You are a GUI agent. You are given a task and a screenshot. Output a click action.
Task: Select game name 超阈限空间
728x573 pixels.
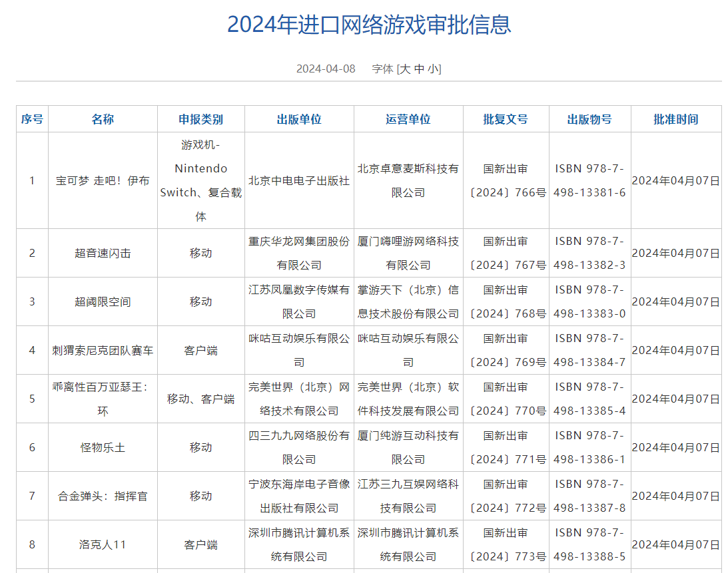point(103,302)
